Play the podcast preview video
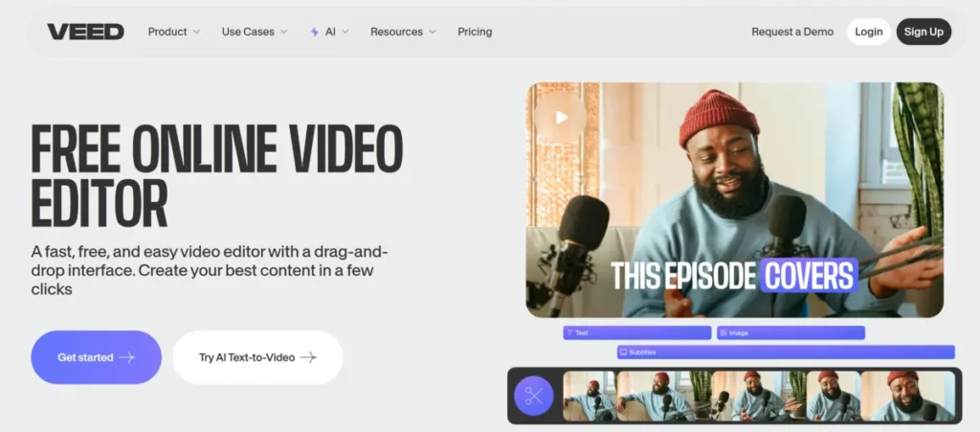This screenshot has height=432, width=980. point(561,117)
